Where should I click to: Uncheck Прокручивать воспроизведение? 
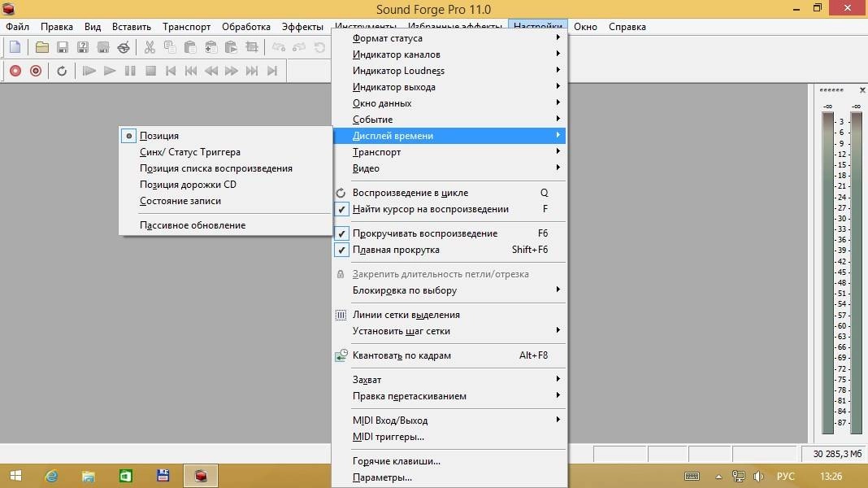tap(449, 233)
